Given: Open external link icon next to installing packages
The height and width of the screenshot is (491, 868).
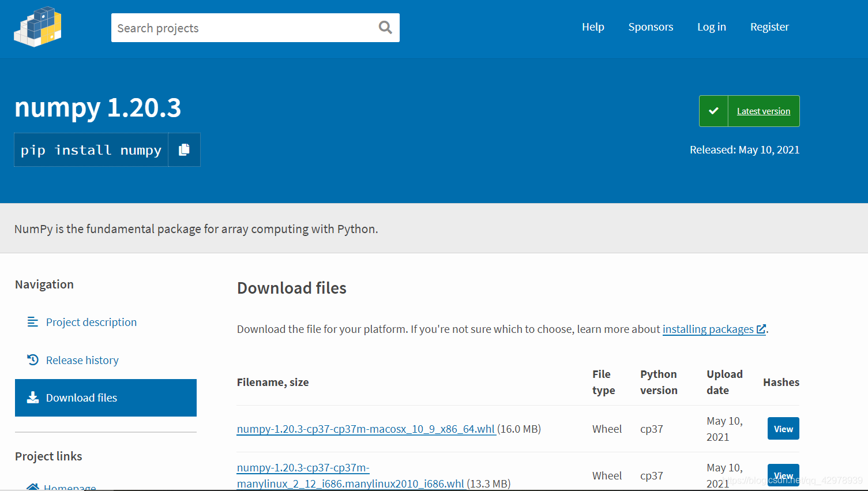Looking at the screenshot, I should [761, 329].
